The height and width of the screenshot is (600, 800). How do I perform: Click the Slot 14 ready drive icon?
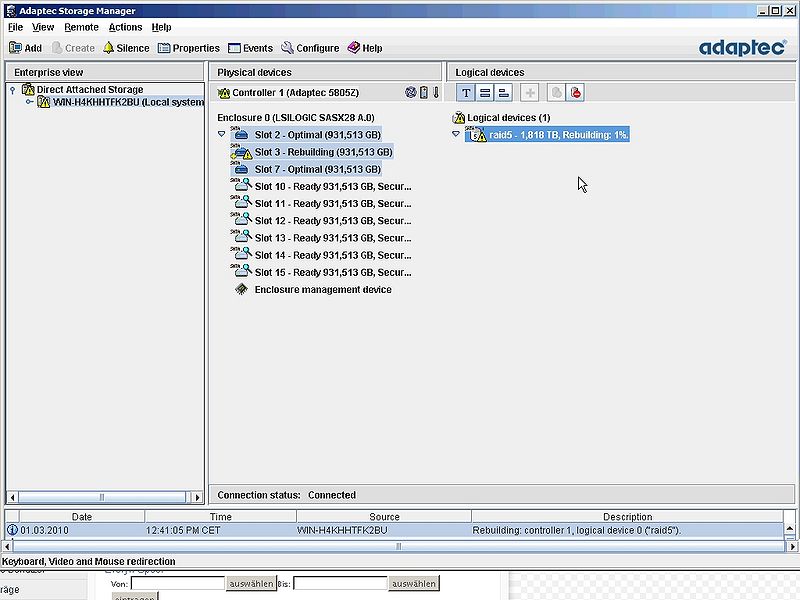tap(241, 255)
